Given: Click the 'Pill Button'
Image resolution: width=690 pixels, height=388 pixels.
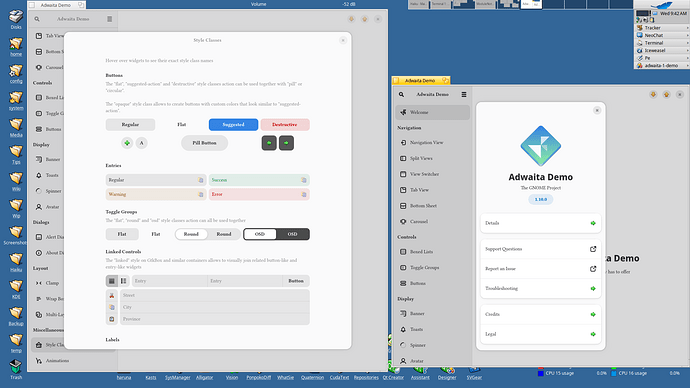Looking at the screenshot, I should (204, 143).
